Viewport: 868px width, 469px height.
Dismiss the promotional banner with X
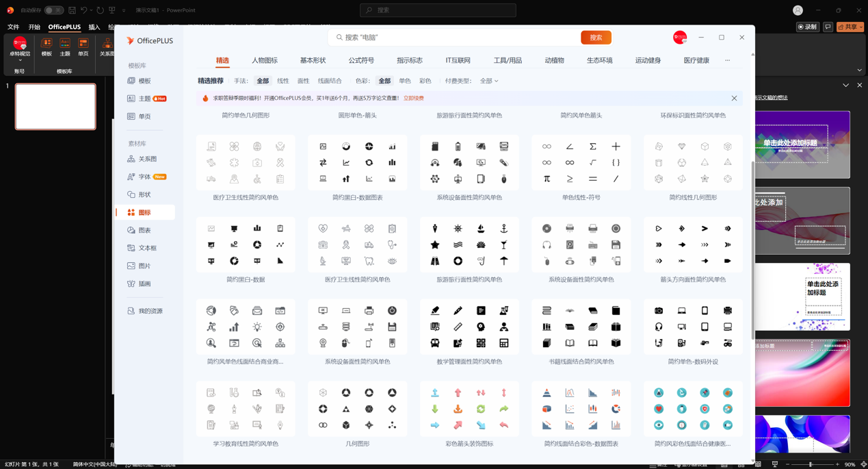(x=734, y=99)
